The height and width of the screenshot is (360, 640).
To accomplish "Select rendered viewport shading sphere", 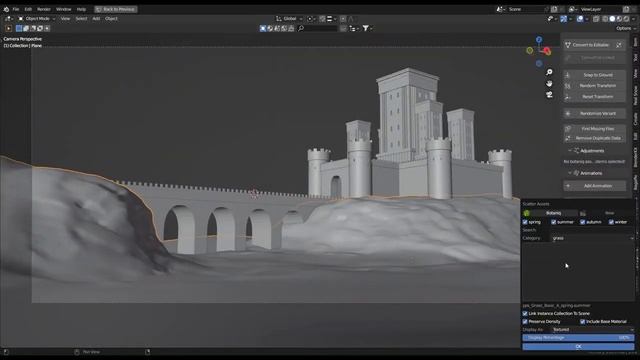I will click(627, 19).
